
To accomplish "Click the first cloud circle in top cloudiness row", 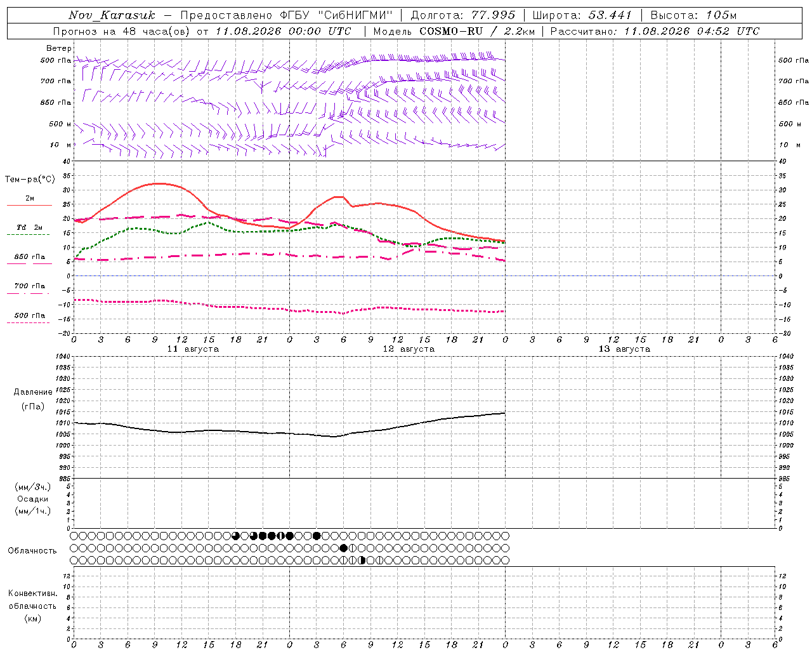I will click(x=74, y=536).
